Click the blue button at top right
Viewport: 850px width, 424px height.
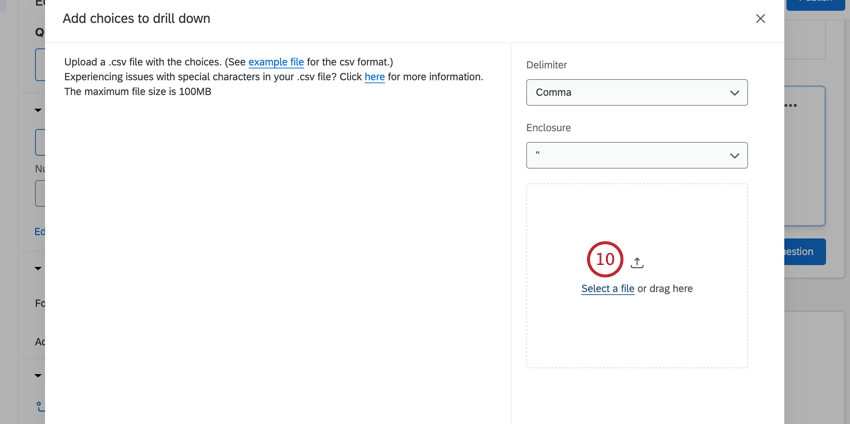coord(816,3)
